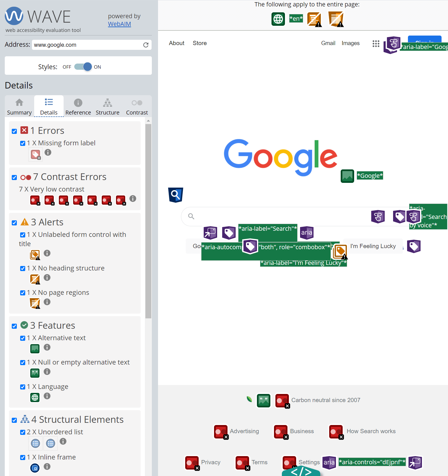Toggle the Styles switch off
Viewport: 448px width, 476px height.
(83, 67)
